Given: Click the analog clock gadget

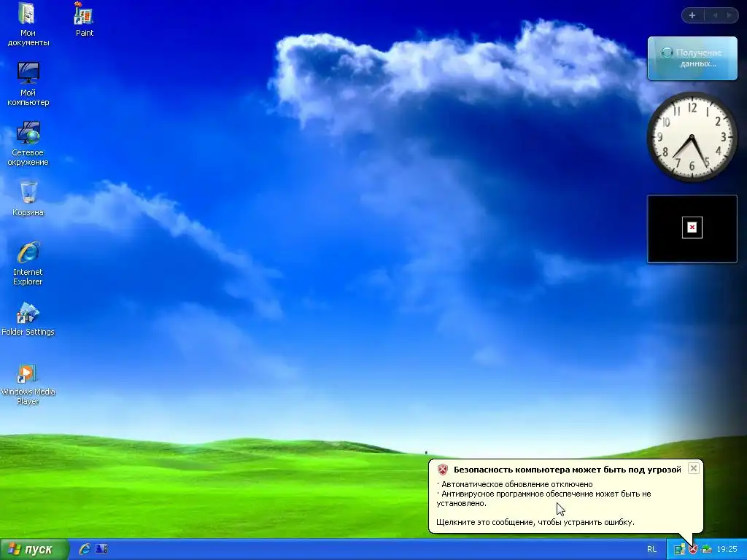Looking at the screenshot, I should tap(692, 137).
